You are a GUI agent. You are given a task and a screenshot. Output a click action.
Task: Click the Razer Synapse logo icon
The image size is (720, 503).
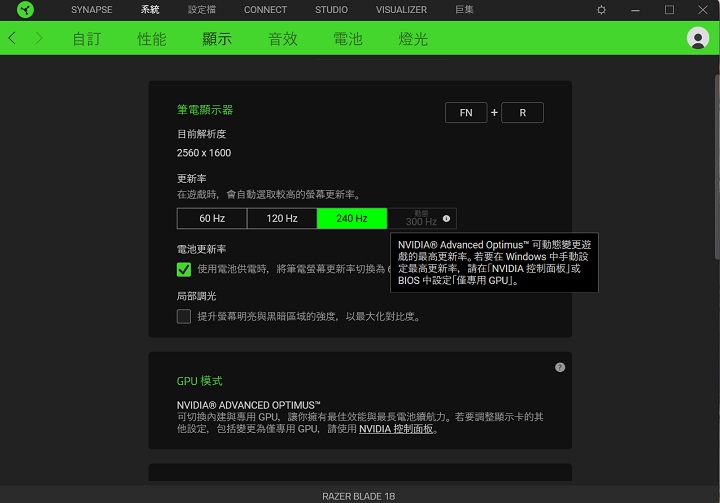pyautogui.click(x=25, y=10)
